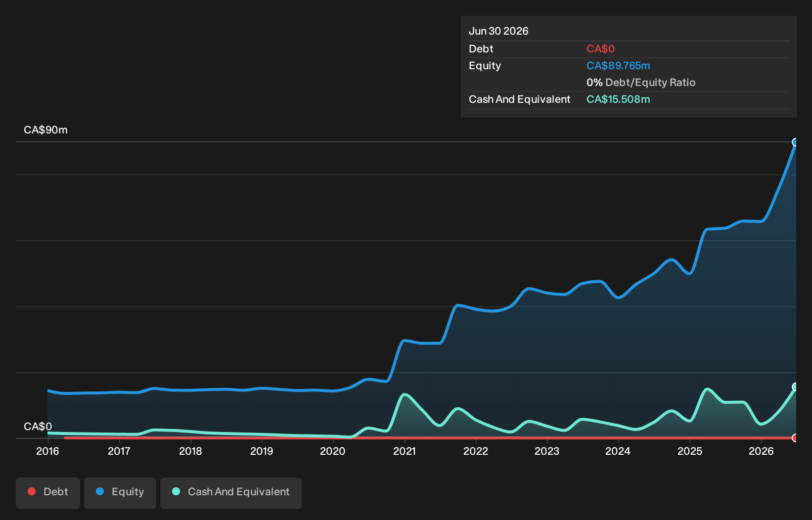Click the Cash And Equivalent tooltip row label
Image resolution: width=812 pixels, height=520 pixels.
(x=519, y=99)
